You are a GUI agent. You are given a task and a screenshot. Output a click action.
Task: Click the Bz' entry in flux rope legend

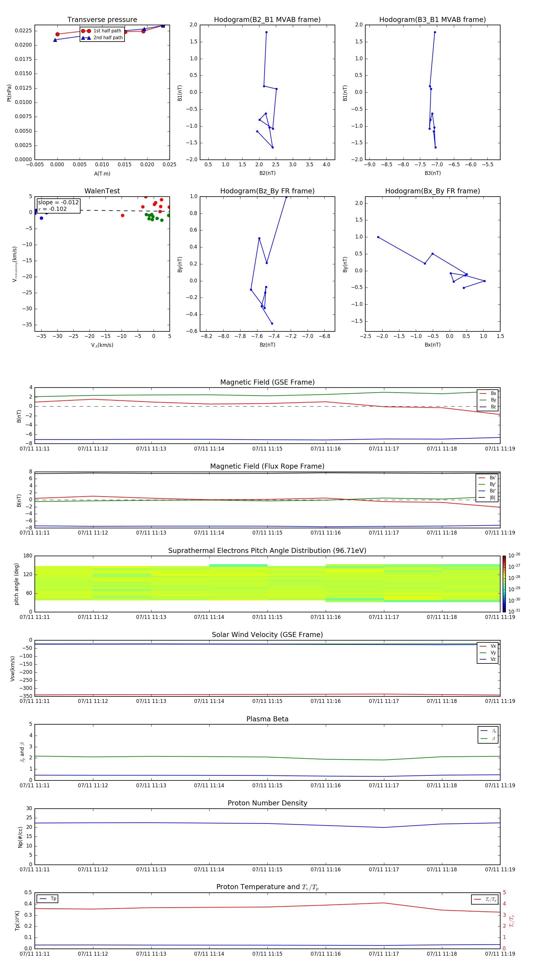tap(487, 491)
